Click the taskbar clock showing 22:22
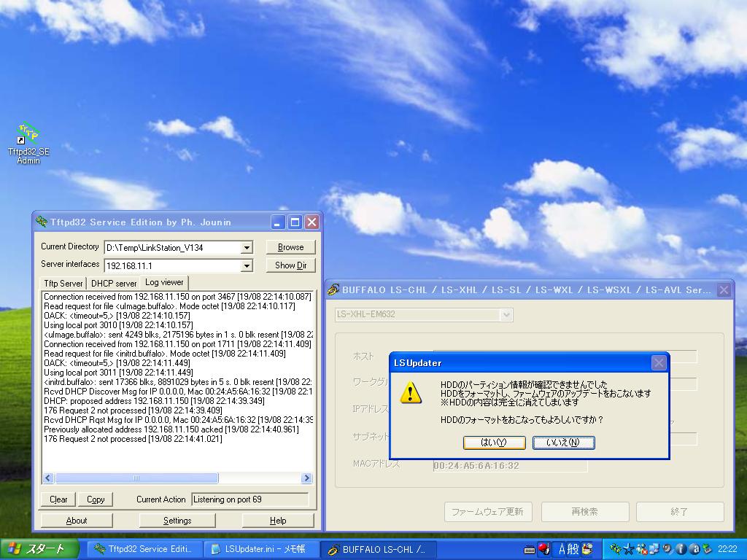This screenshot has width=747, height=560. [727, 549]
